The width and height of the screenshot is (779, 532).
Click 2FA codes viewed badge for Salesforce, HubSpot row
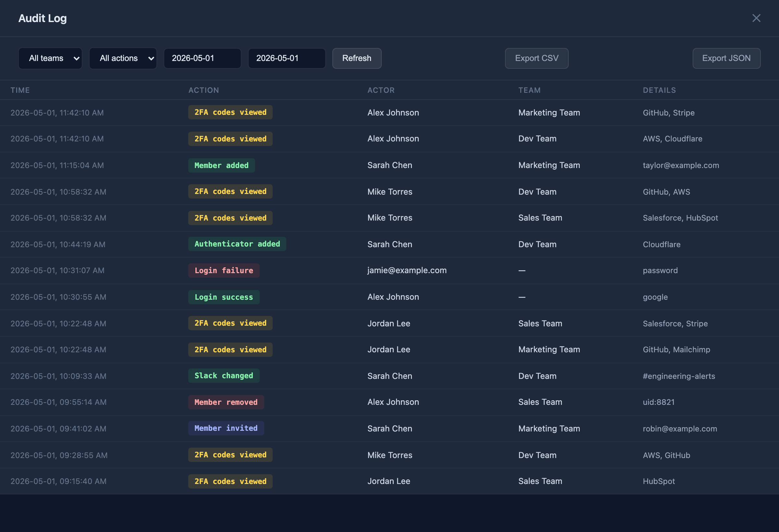tap(230, 218)
